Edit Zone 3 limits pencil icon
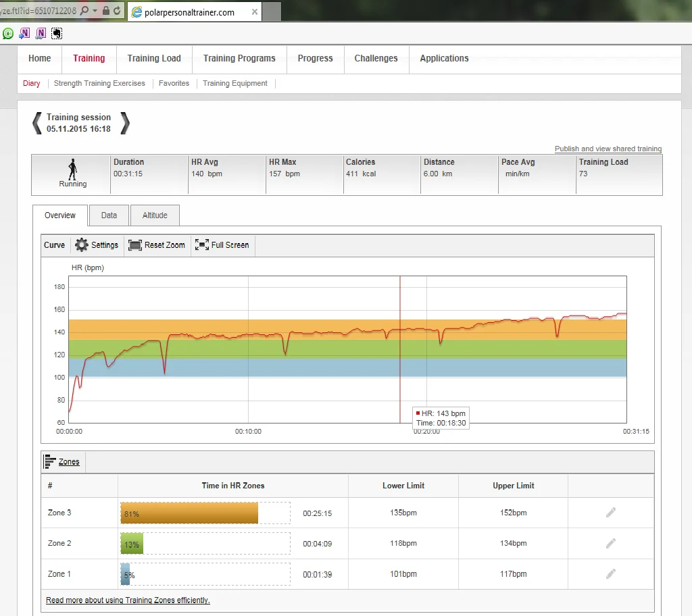The width and height of the screenshot is (692, 616). (x=610, y=513)
